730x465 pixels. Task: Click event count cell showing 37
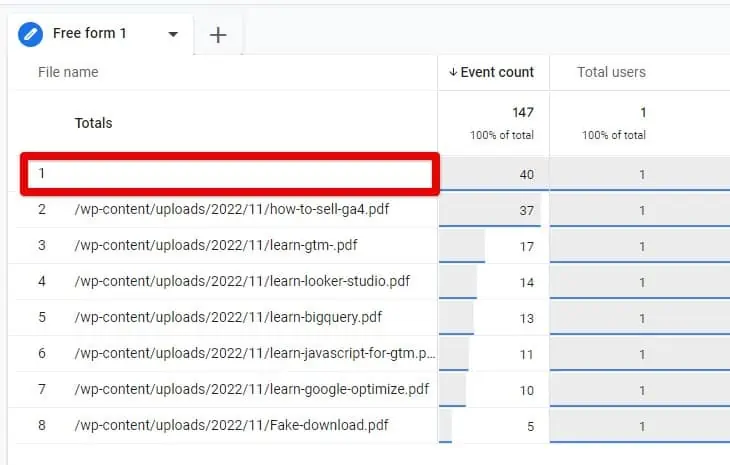tap(494, 210)
